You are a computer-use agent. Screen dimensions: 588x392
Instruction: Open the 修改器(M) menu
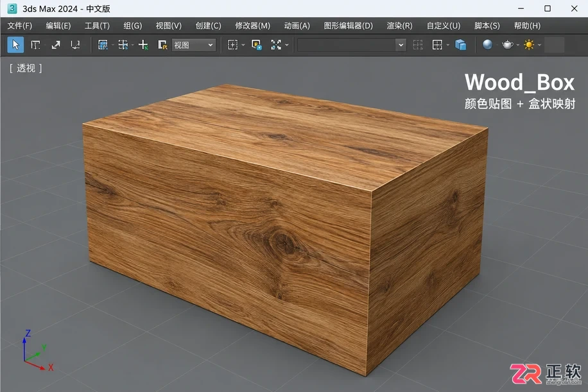pos(253,26)
